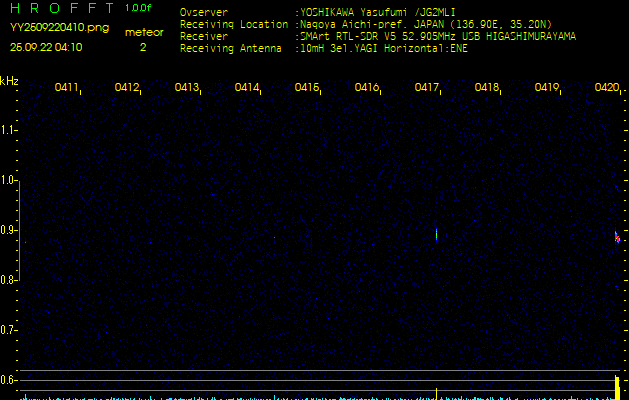Click the kHz axis unit label
The width and height of the screenshot is (629, 400).
coord(9,81)
